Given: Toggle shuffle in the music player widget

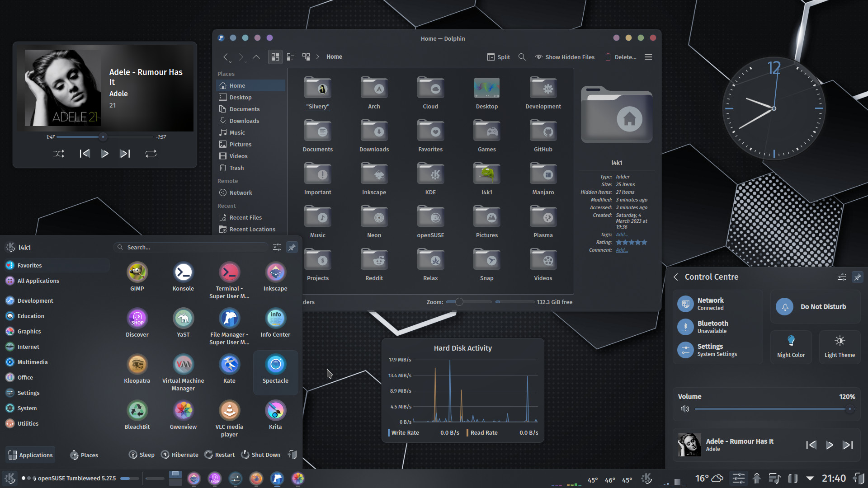Looking at the screenshot, I should click(x=59, y=154).
